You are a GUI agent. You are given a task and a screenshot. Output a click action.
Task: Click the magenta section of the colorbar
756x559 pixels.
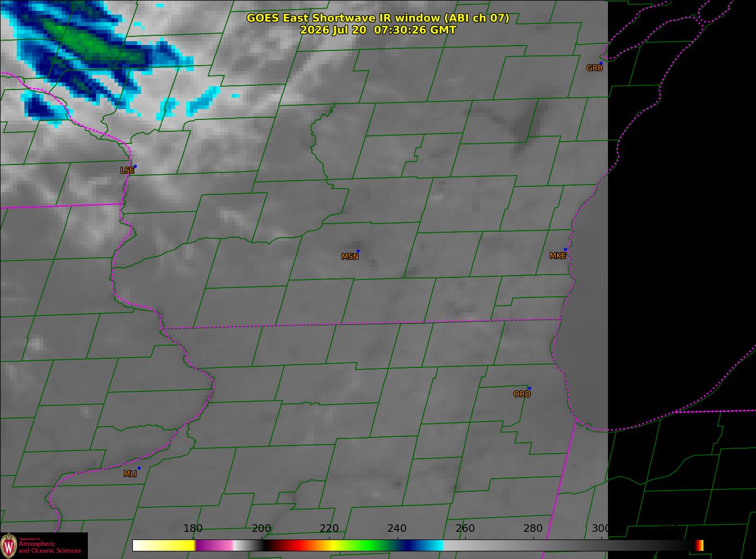click(214, 545)
